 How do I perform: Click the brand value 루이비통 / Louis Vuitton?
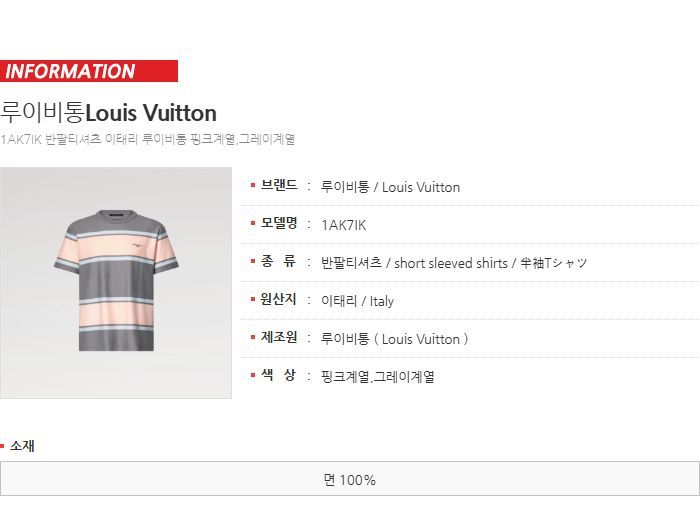[390, 187]
